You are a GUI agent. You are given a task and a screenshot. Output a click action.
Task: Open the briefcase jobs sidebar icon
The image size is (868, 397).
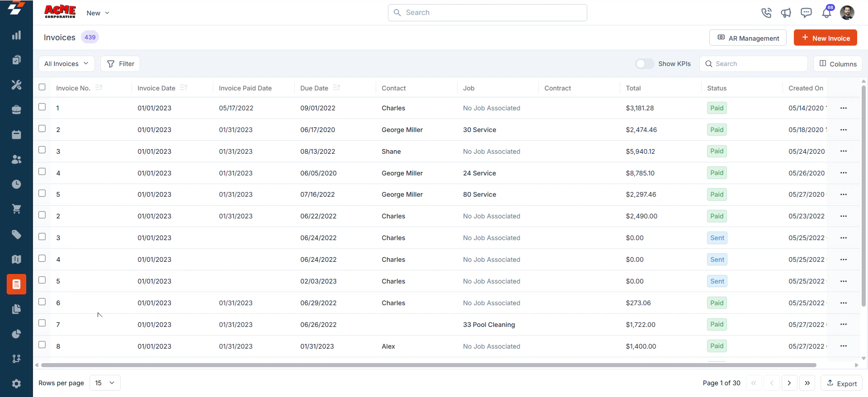pyautogui.click(x=16, y=110)
